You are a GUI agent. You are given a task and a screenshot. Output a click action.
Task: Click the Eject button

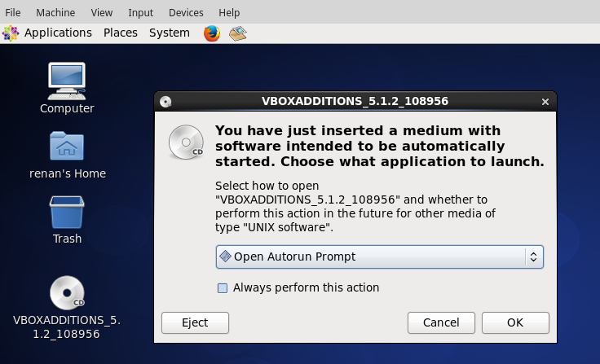pyautogui.click(x=195, y=322)
